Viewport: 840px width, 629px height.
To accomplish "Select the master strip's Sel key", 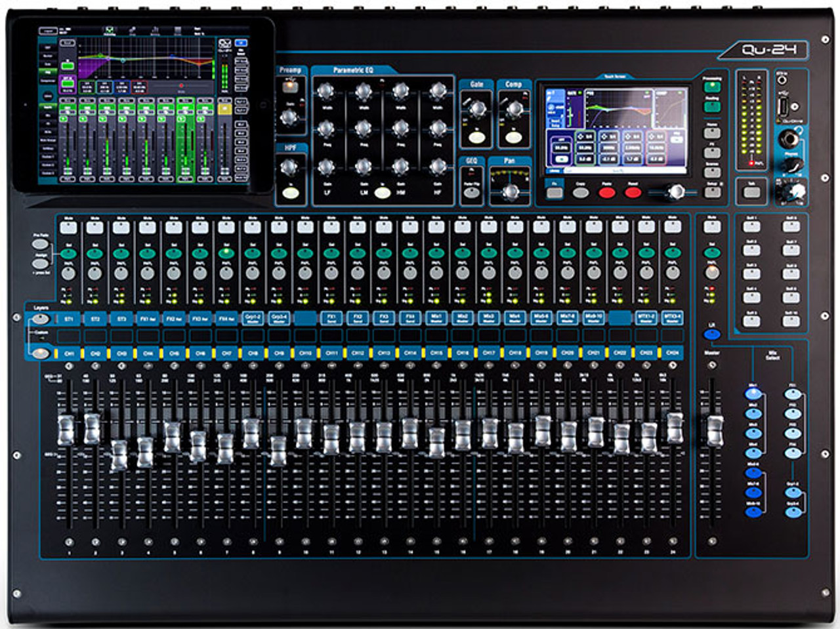I will [711, 253].
